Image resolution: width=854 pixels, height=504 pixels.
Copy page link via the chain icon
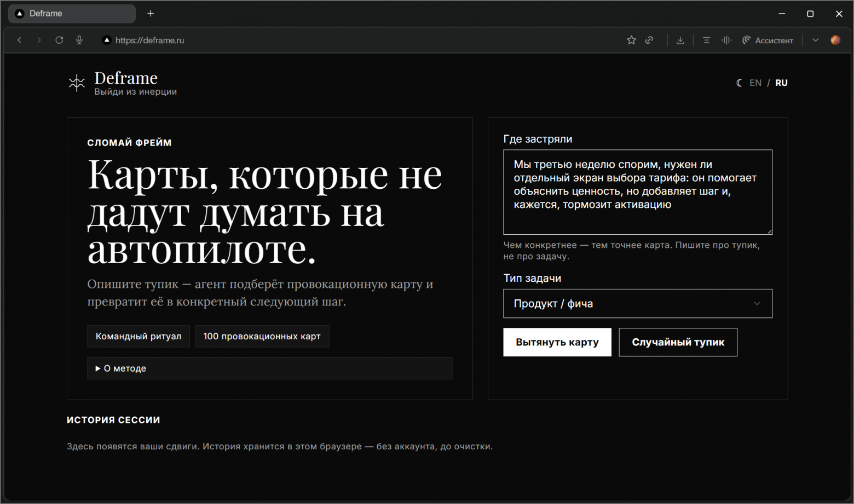coord(649,40)
